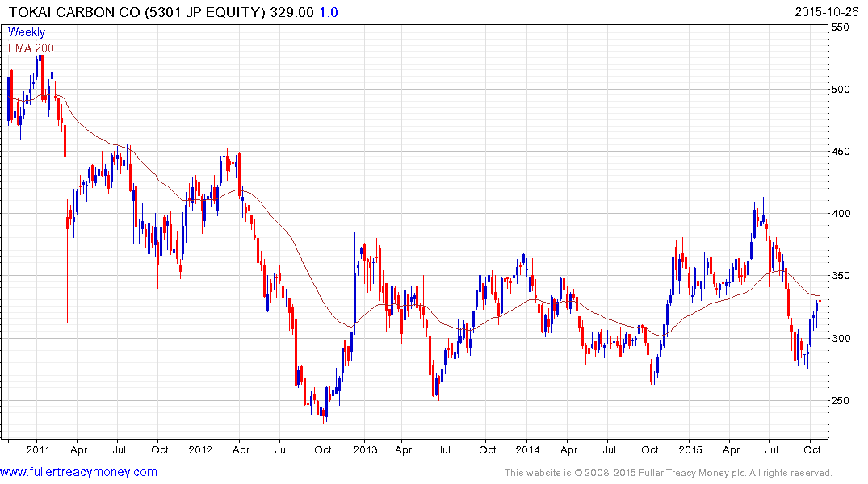Click the 300 price axis label
Screen dimensions: 868x484
841,339
